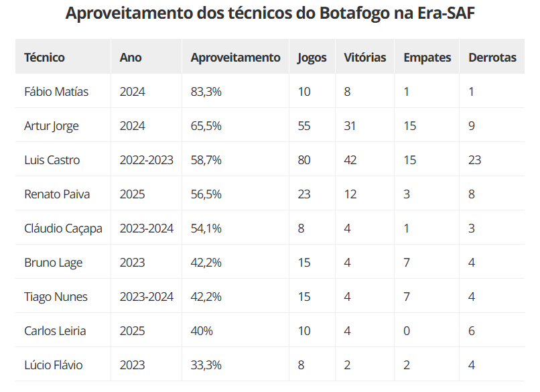This screenshot has width=540, height=392.
Task: Click the Ano column header
Action: pyautogui.click(x=131, y=58)
